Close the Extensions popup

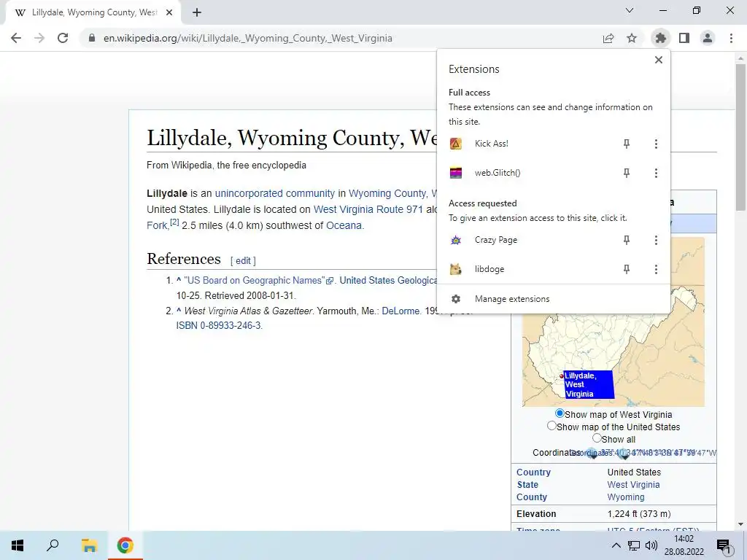coord(659,60)
